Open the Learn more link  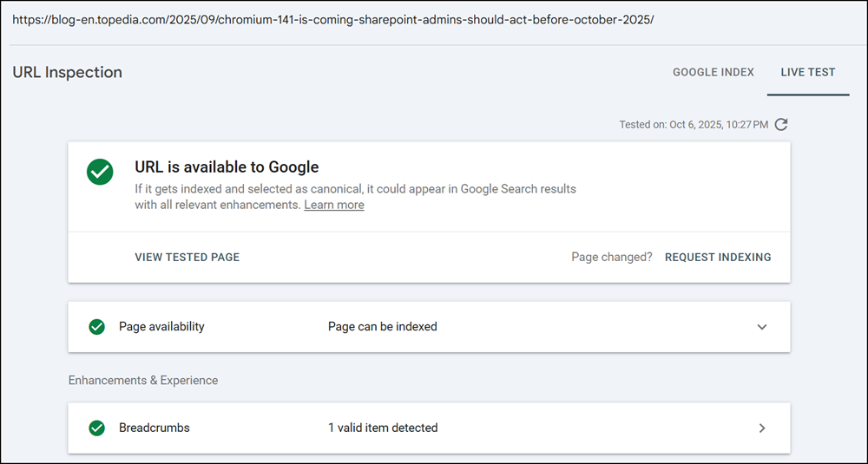333,205
